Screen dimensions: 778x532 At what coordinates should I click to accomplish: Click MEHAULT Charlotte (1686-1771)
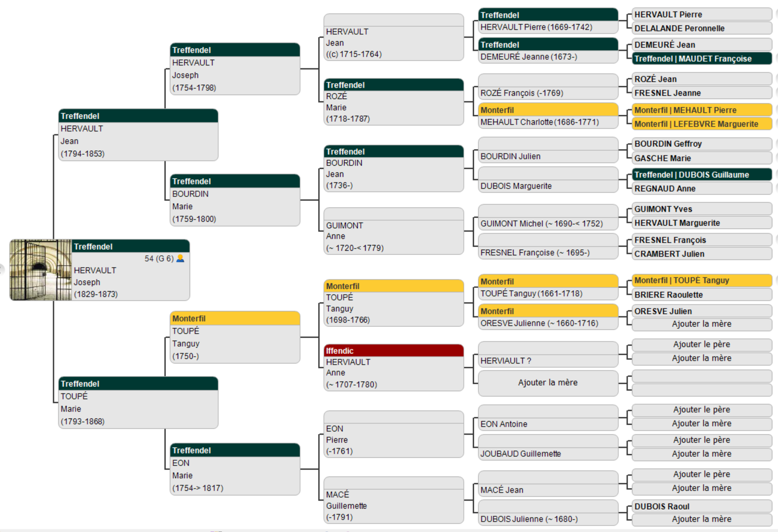tap(539, 122)
